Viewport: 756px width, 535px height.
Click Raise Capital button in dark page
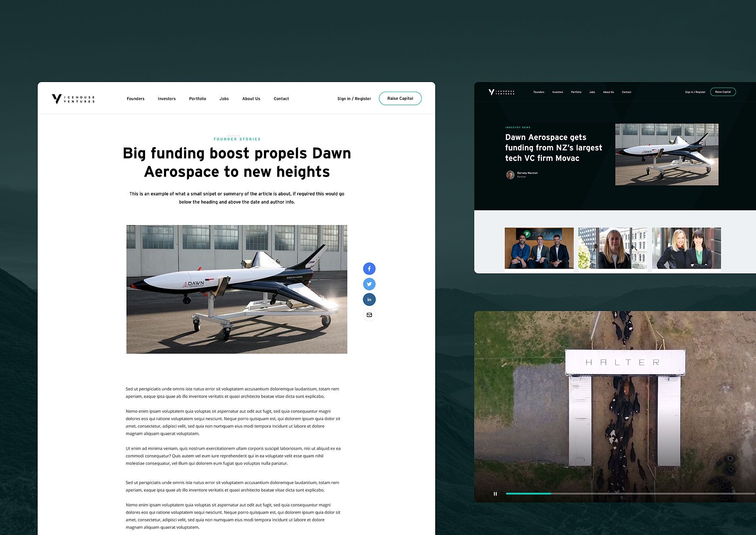(723, 92)
